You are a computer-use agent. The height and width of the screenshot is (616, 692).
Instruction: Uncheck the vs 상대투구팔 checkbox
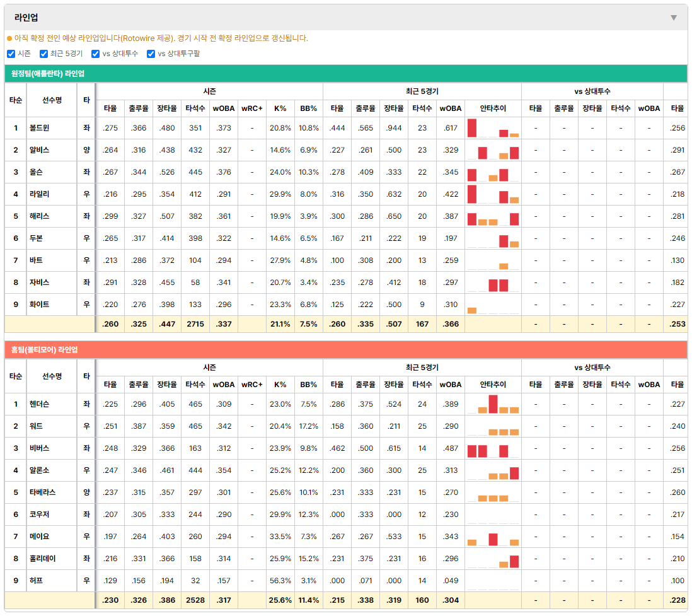pos(151,54)
